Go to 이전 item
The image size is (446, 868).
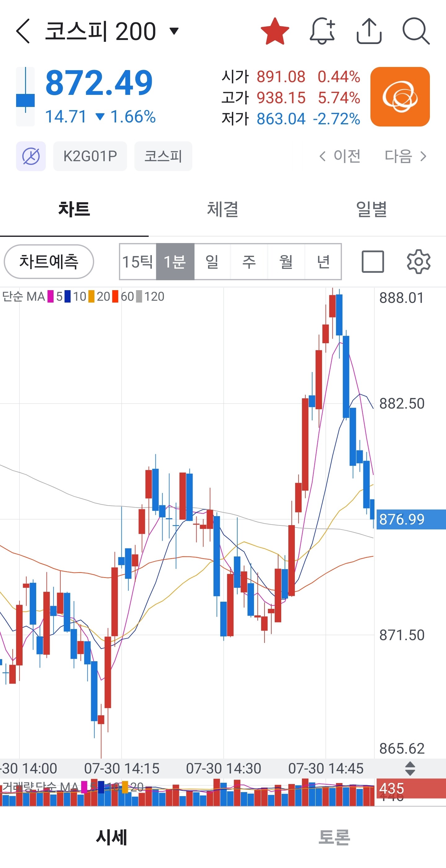[x=340, y=156]
